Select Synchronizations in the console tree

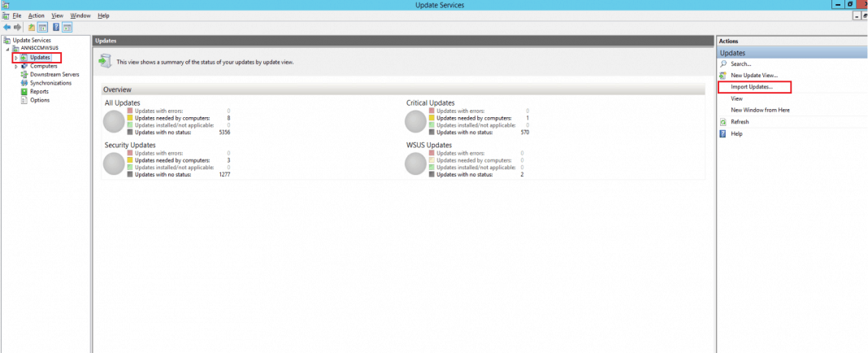[x=50, y=83]
